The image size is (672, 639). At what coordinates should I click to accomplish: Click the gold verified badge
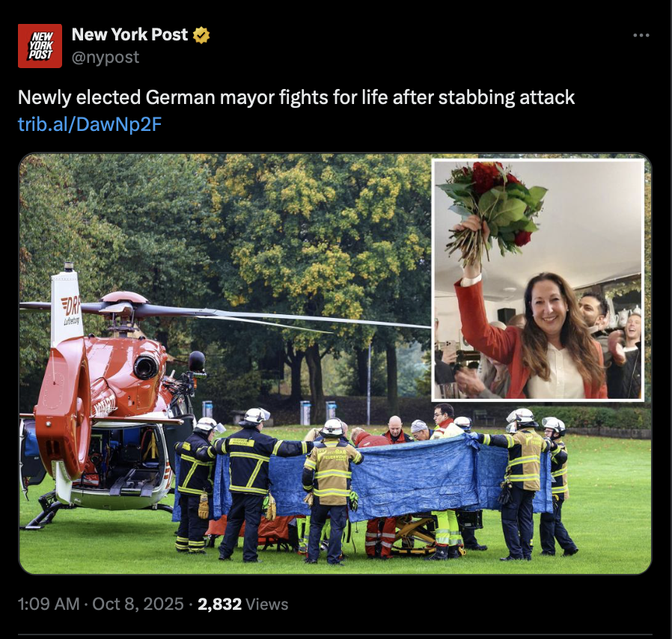pos(201,35)
